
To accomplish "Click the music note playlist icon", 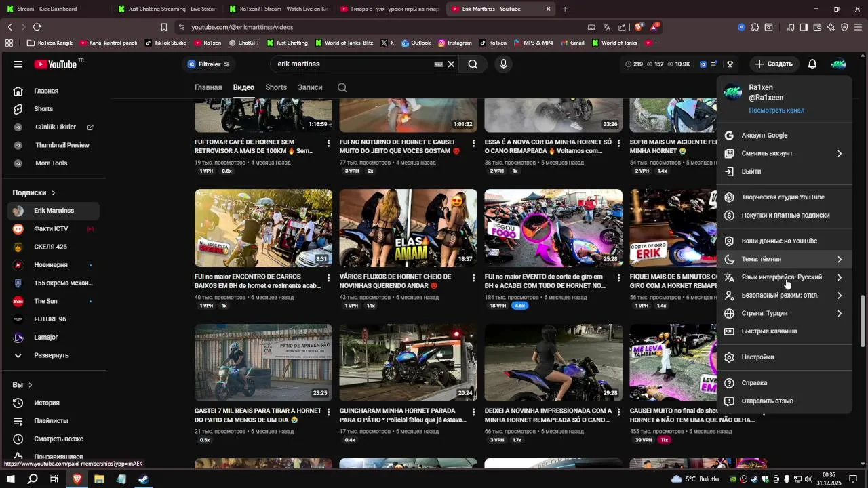I will click(x=790, y=27).
